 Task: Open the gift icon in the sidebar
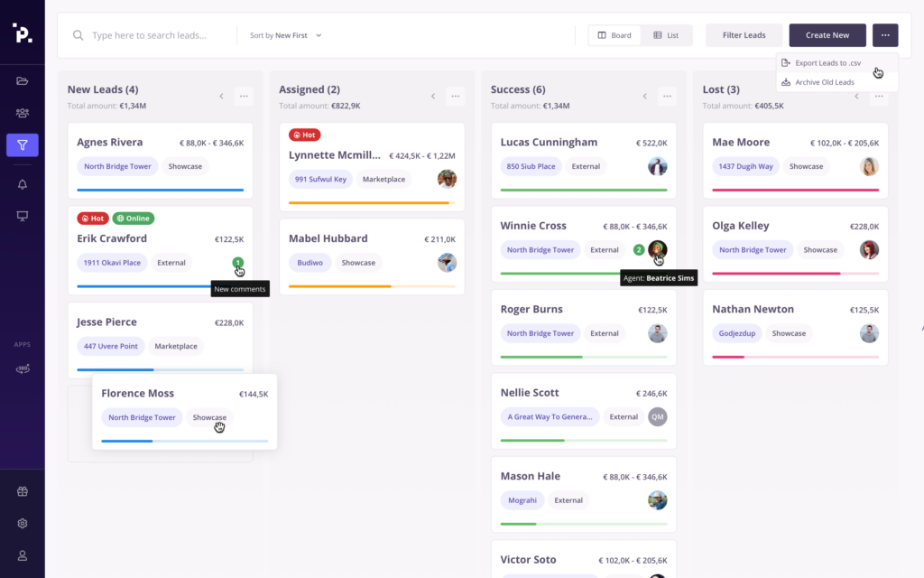click(x=23, y=491)
